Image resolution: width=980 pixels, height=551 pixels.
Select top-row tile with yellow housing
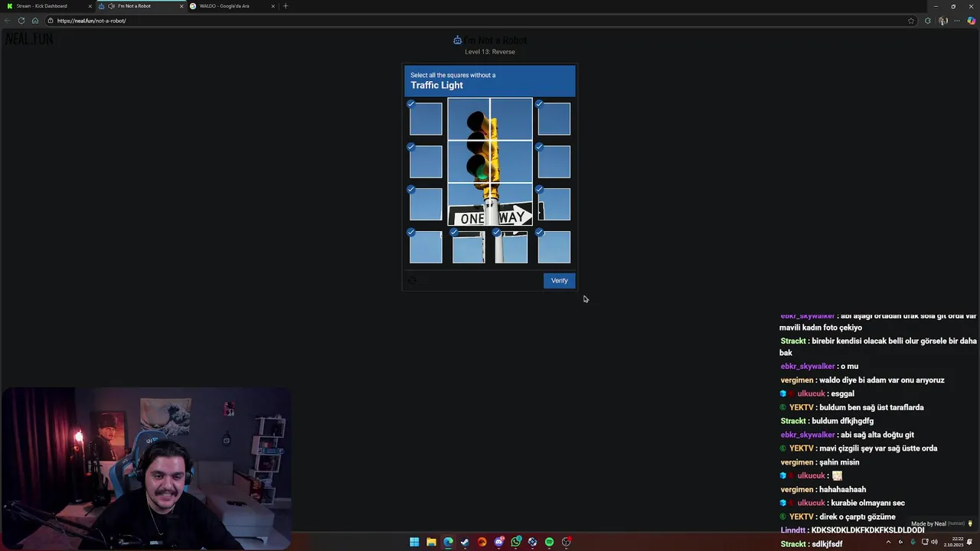511,119
